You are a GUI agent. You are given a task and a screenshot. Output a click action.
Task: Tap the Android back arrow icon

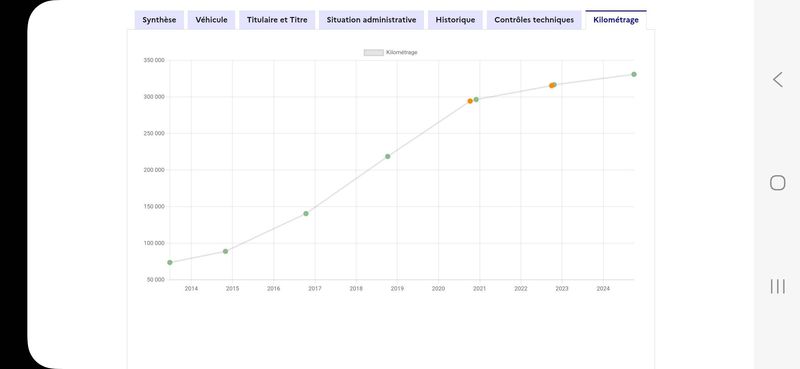click(x=778, y=80)
